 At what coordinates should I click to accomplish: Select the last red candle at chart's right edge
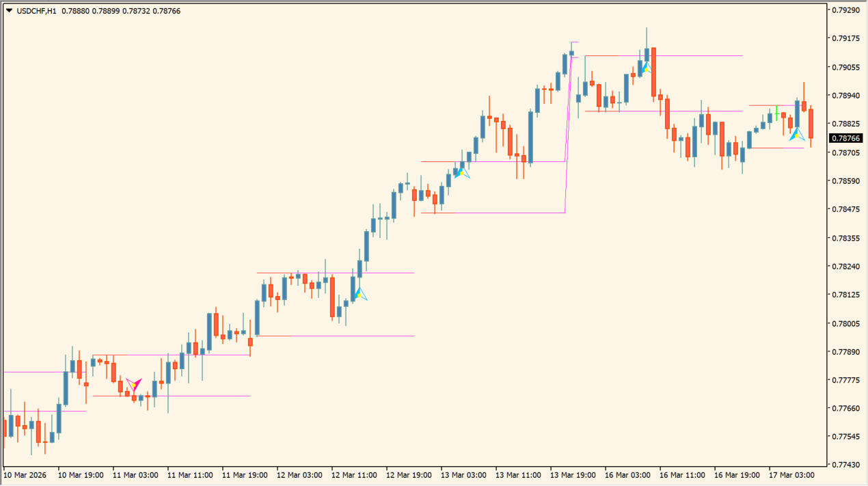(811, 123)
